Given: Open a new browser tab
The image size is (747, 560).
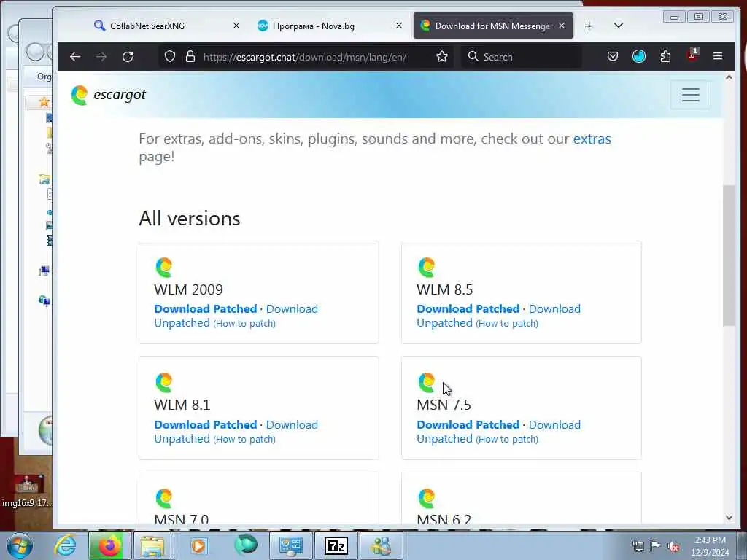Looking at the screenshot, I should (589, 26).
